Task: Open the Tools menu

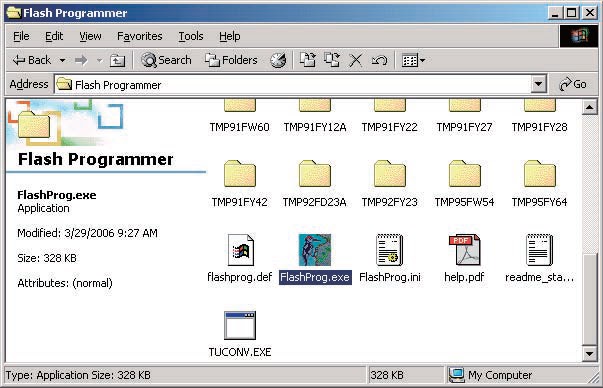Action: click(191, 36)
